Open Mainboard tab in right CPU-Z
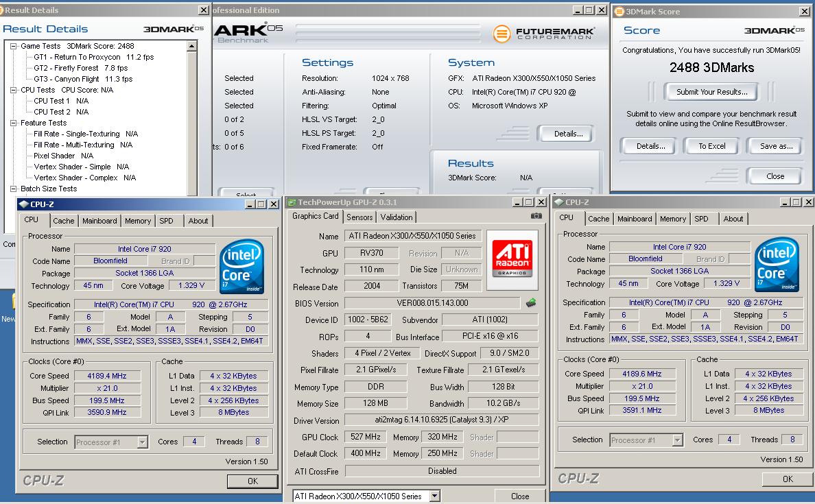 pyautogui.click(x=635, y=219)
